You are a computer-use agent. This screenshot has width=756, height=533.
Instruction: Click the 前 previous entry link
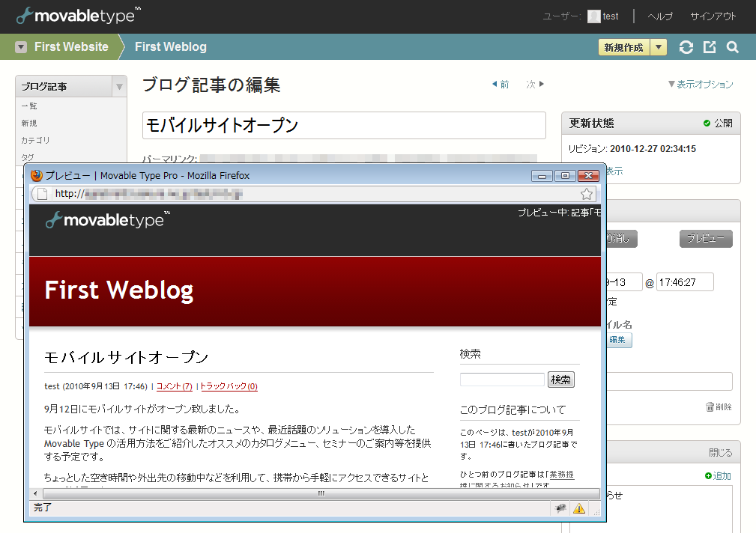501,85
